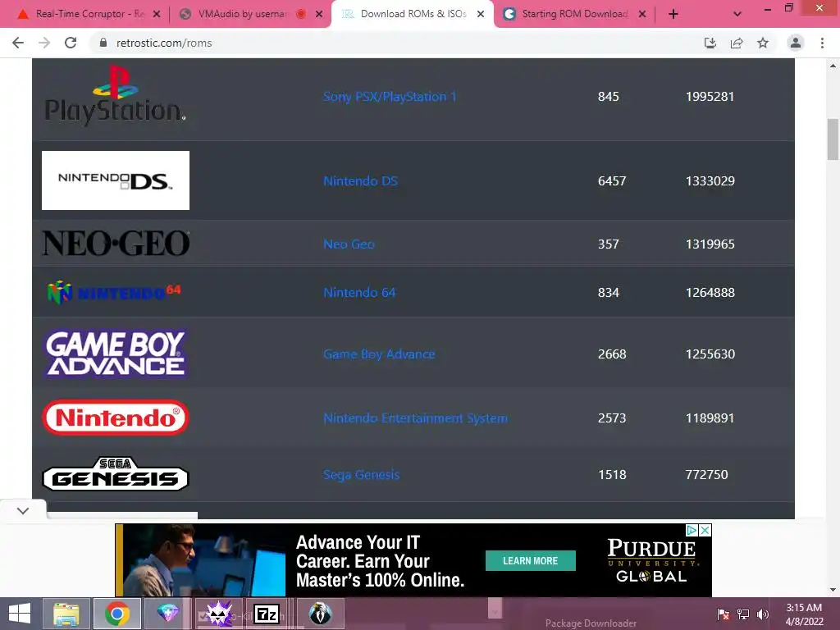Open the install page icon in the address bar

[710, 43]
